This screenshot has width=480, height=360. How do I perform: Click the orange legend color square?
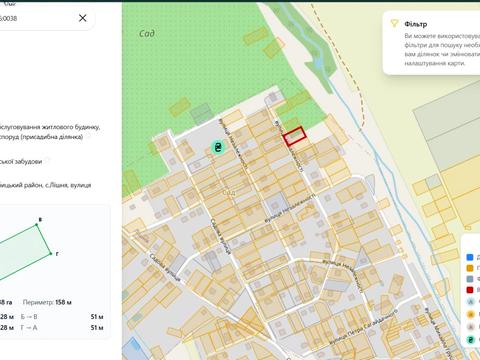[x=470, y=268]
